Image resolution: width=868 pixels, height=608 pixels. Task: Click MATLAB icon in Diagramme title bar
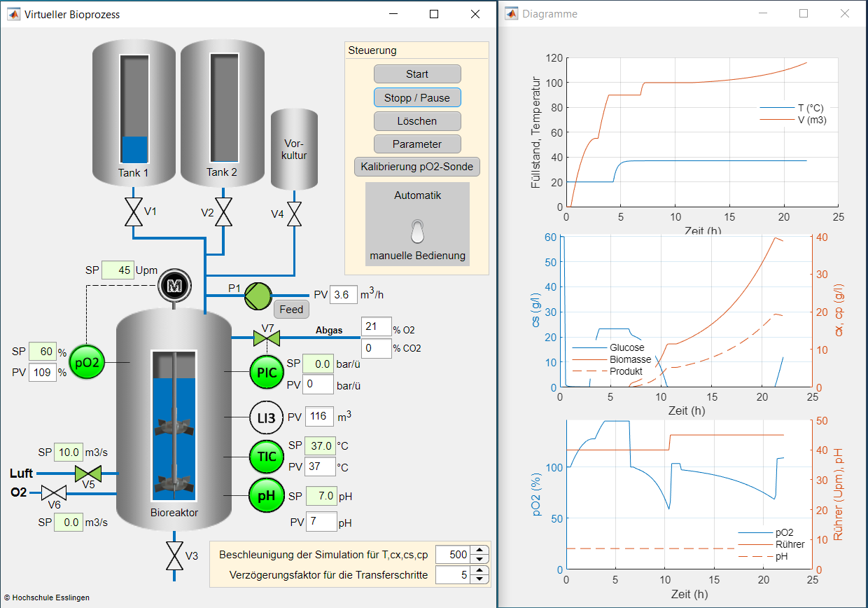(511, 14)
